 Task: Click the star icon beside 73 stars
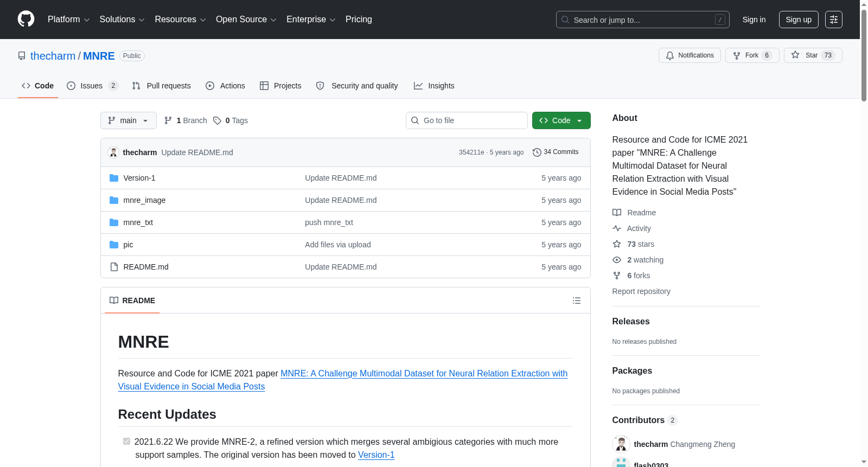(617, 244)
